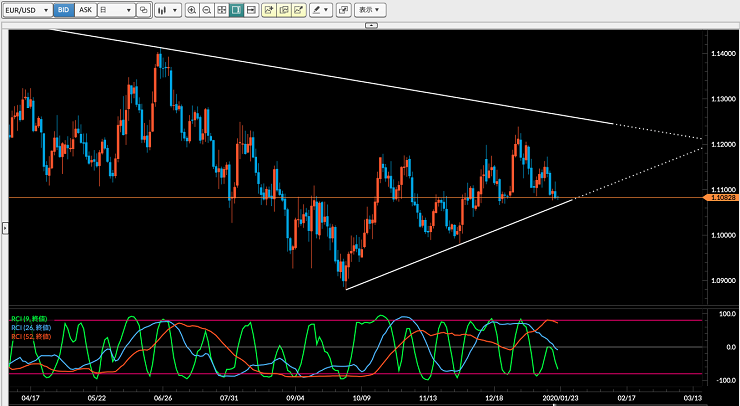Click the scroll-to-latest bar icon
Image resolution: width=740 pixels, height=406 pixels.
click(251, 10)
